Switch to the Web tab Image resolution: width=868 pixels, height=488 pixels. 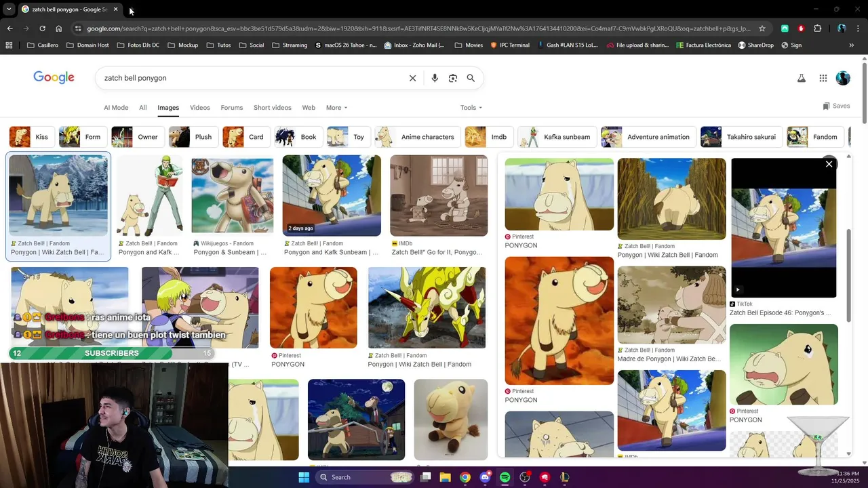click(309, 108)
